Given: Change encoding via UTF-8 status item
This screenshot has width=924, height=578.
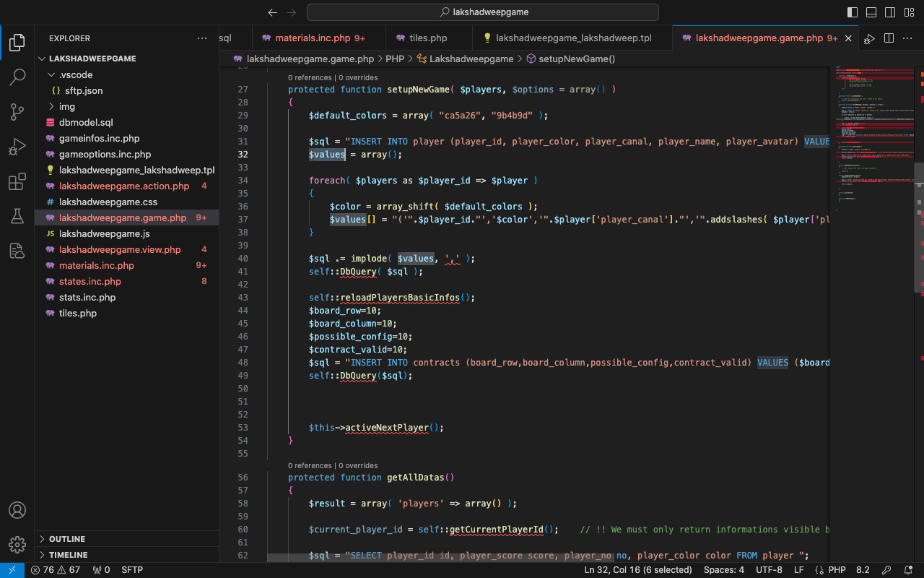Looking at the screenshot, I should 769,570.
